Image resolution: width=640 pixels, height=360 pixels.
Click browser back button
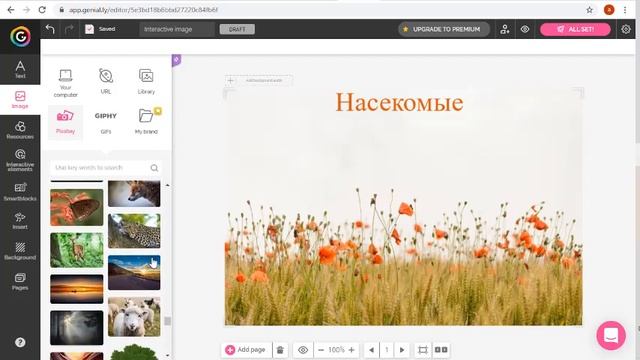[x=11, y=10]
